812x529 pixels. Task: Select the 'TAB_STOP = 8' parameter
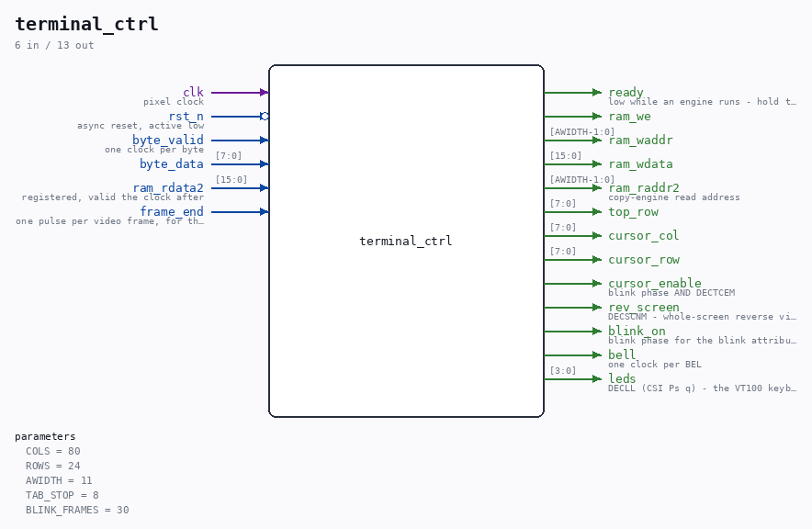coord(62,495)
